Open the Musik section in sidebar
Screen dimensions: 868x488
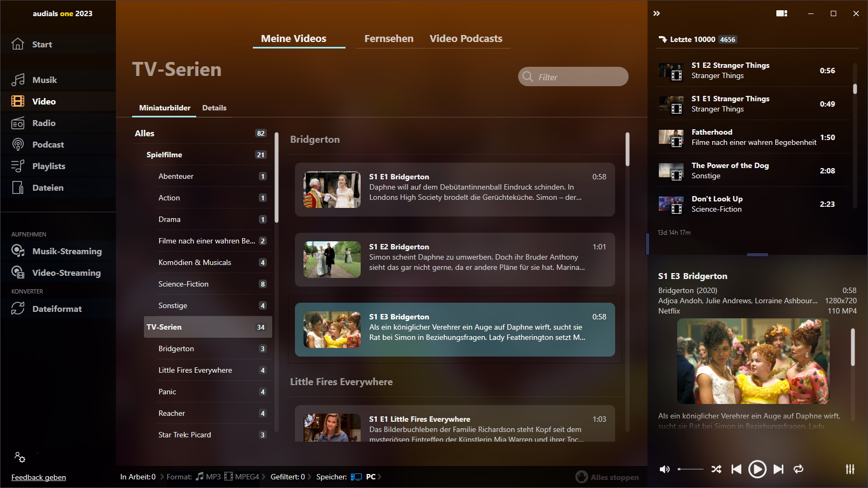click(x=44, y=80)
